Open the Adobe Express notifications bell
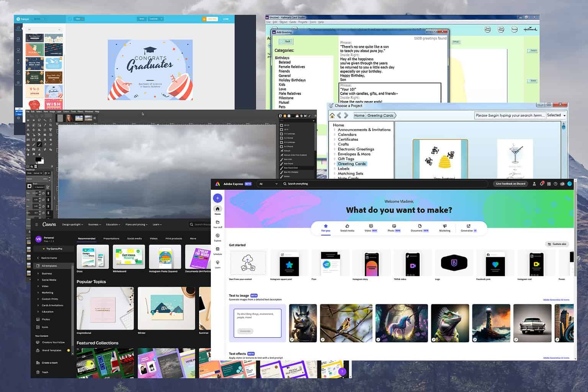The image size is (588, 392). click(541, 184)
